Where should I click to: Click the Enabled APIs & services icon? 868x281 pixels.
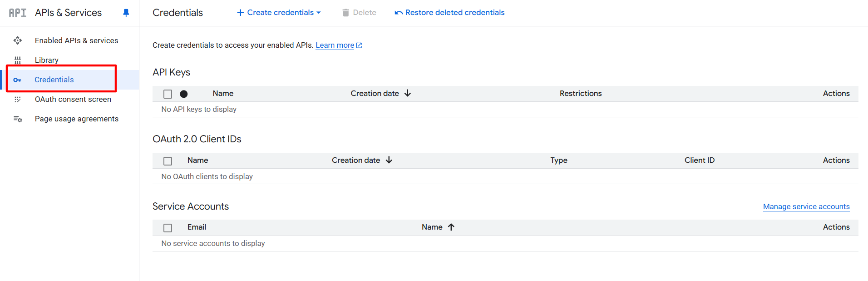click(x=18, y=40)
